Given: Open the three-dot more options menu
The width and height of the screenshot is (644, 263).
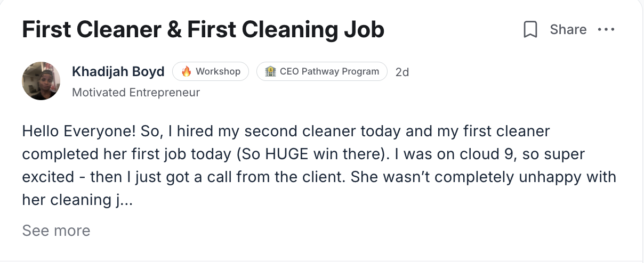Looking at the screenshot, I should (x=606, y=30).
